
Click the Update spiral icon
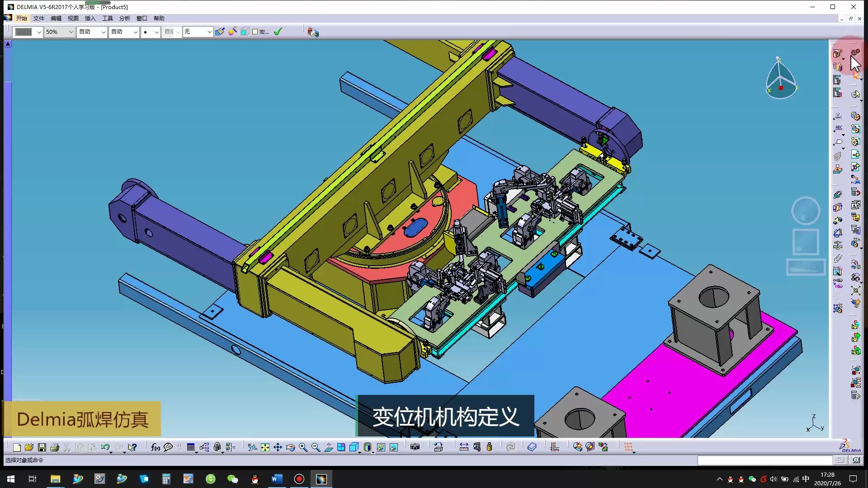coord(511,447)
